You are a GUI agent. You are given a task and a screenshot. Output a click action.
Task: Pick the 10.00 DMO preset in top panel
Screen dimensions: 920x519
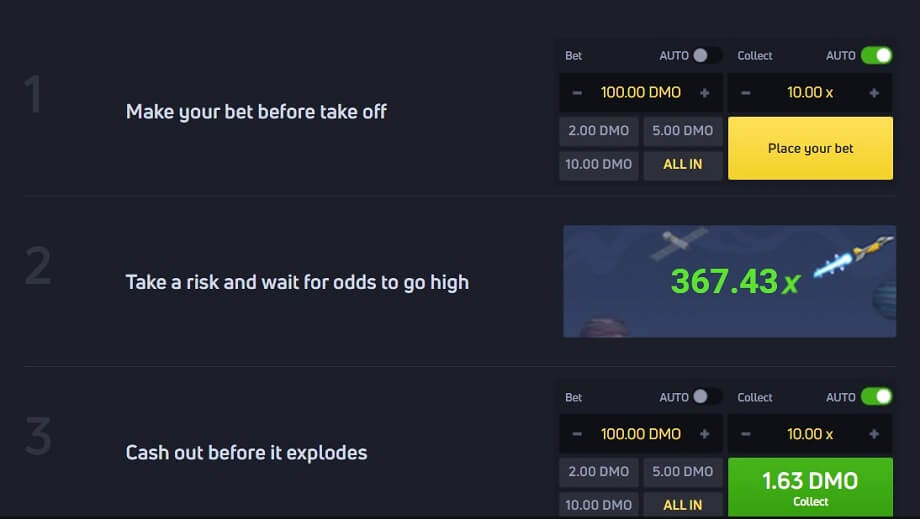[598, 165]
